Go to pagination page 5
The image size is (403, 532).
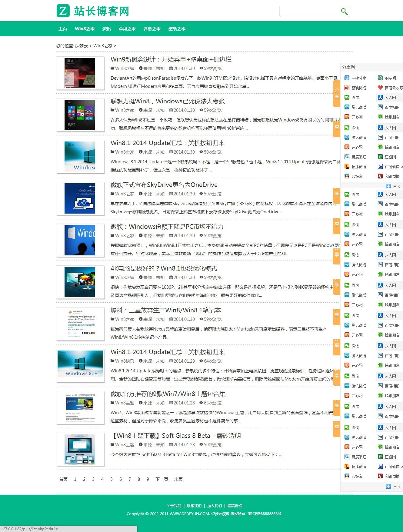click(112, 479)
